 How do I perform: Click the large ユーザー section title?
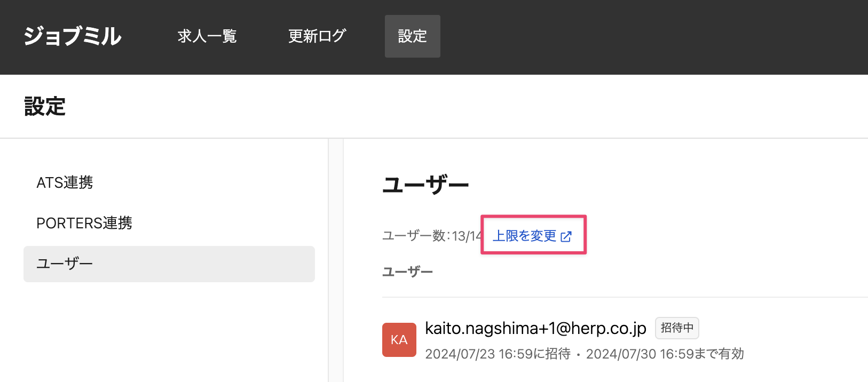[x=425, y=185]
